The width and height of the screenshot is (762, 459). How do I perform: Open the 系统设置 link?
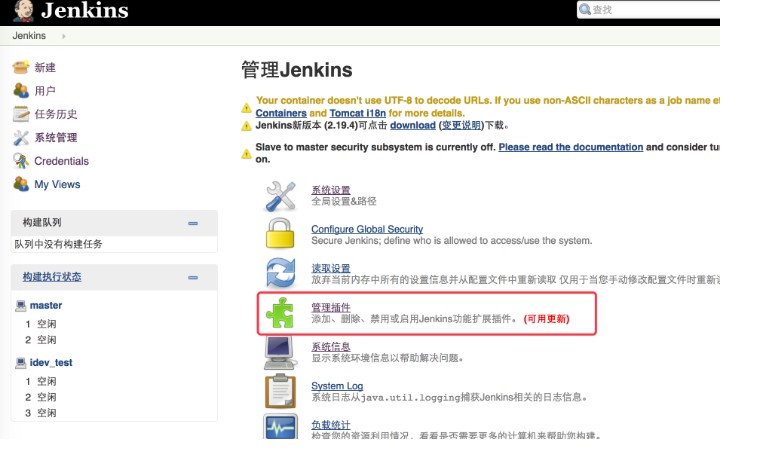tap(331, 190)
